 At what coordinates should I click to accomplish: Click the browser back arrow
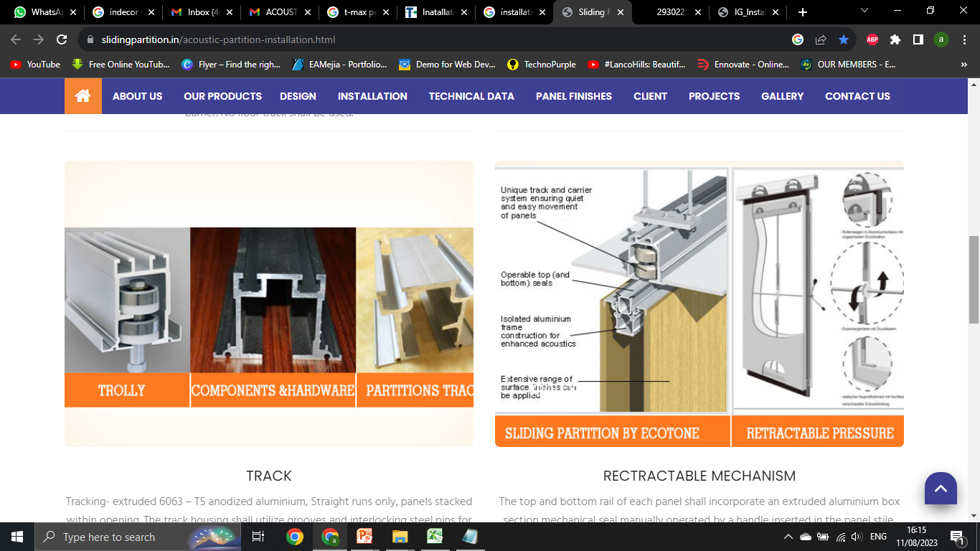point(16,39)
